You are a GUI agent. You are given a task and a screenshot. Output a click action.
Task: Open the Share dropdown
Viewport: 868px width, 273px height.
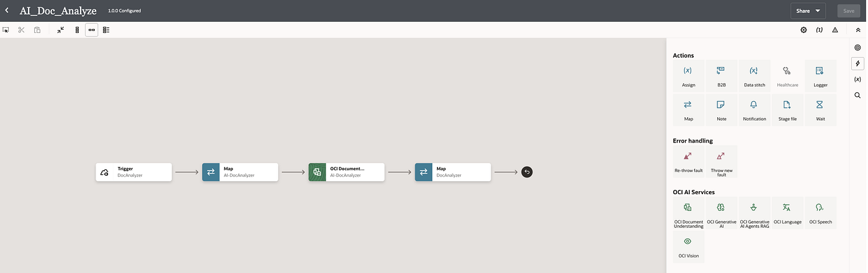click(808, 11)
